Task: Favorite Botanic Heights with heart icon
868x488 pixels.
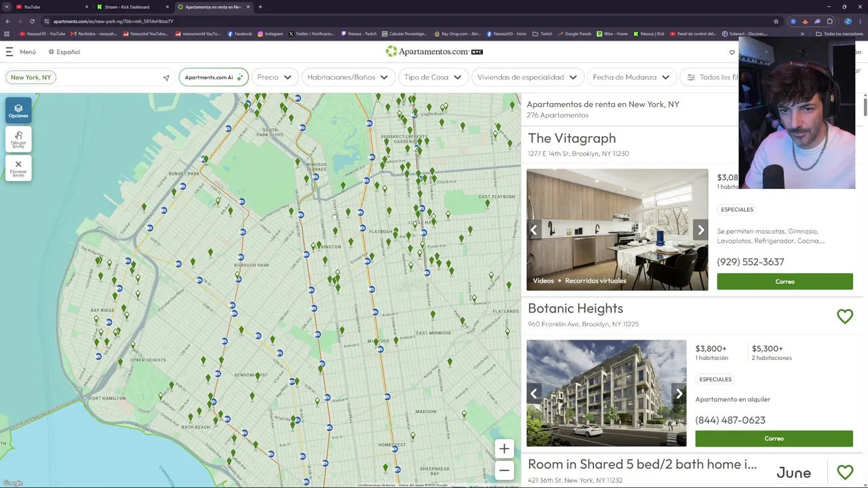Action: tap(845, 317)
